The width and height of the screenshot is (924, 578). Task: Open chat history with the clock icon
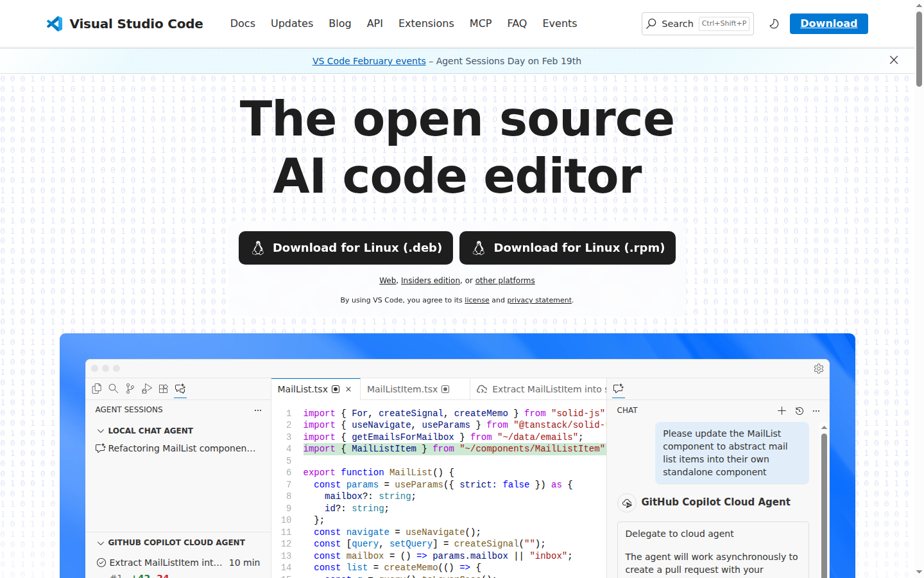point(799,411)
